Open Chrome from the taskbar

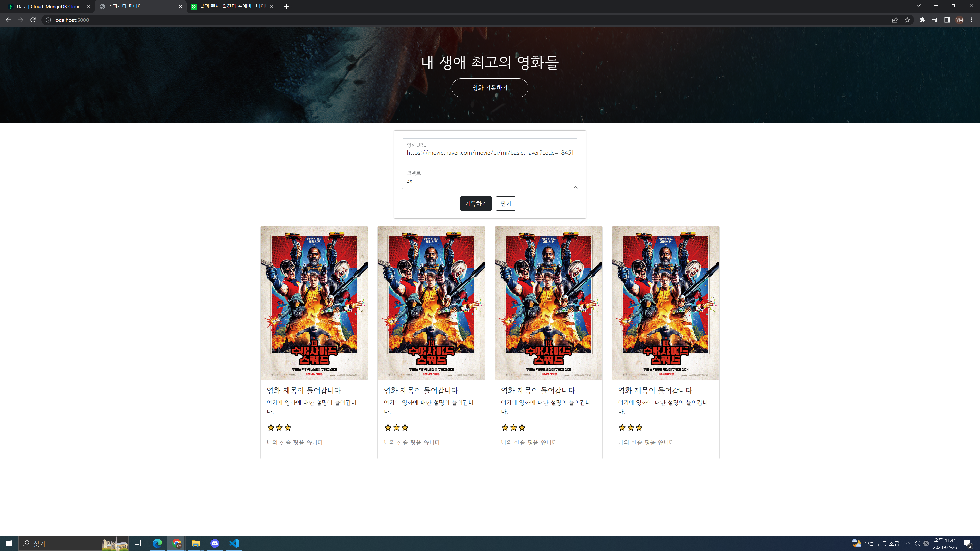click(x=177, y=543)
